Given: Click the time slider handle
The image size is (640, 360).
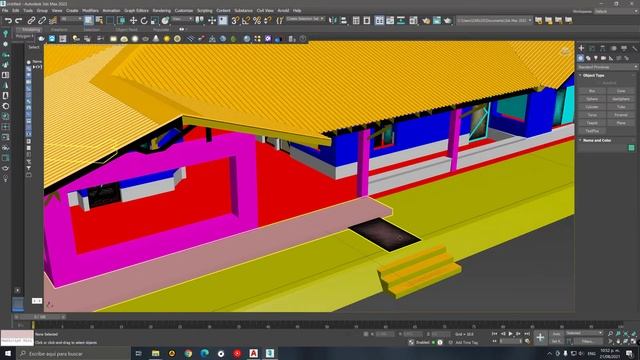Looking at the screenshot, I should (40, 317).
